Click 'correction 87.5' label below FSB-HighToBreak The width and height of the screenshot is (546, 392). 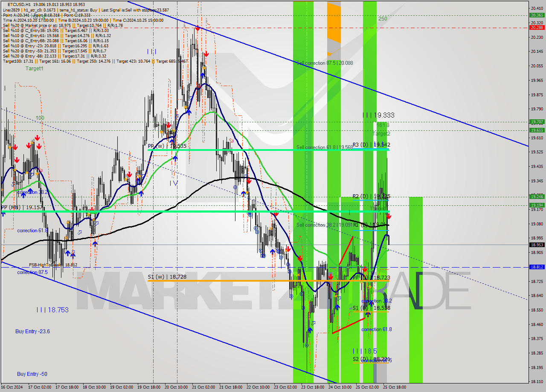tap(32, 272)
